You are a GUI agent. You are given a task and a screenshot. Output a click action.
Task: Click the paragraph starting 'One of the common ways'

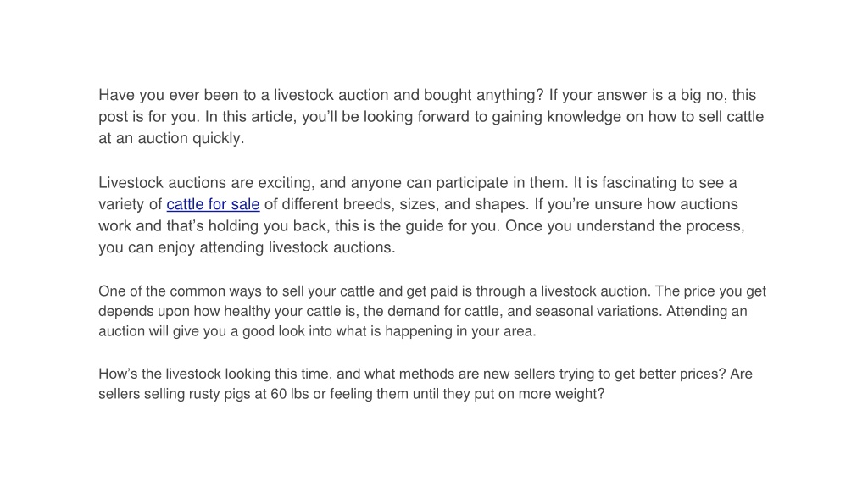432,311
